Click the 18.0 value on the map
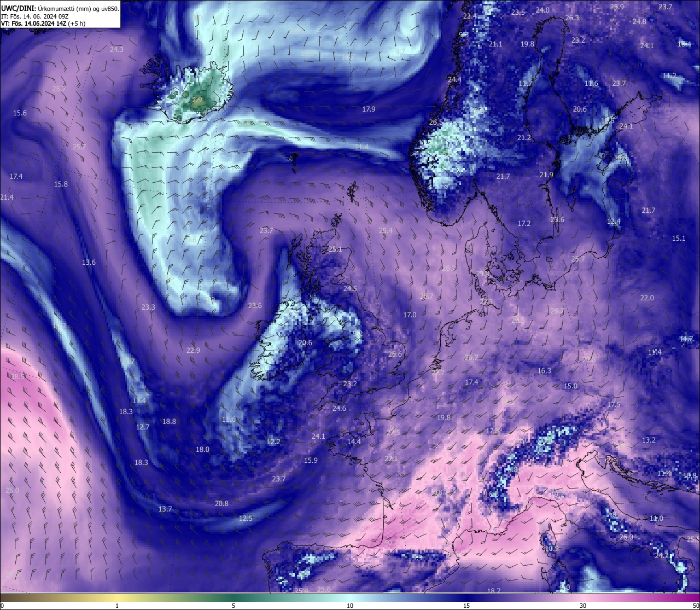This screenshot has height=610, width=700. [x=202, y=449]
